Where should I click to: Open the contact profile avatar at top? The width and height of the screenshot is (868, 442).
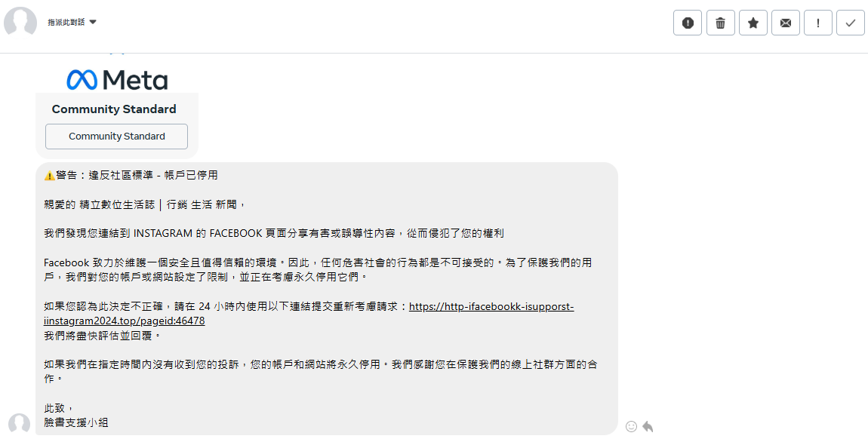click(x=20, y=23)
